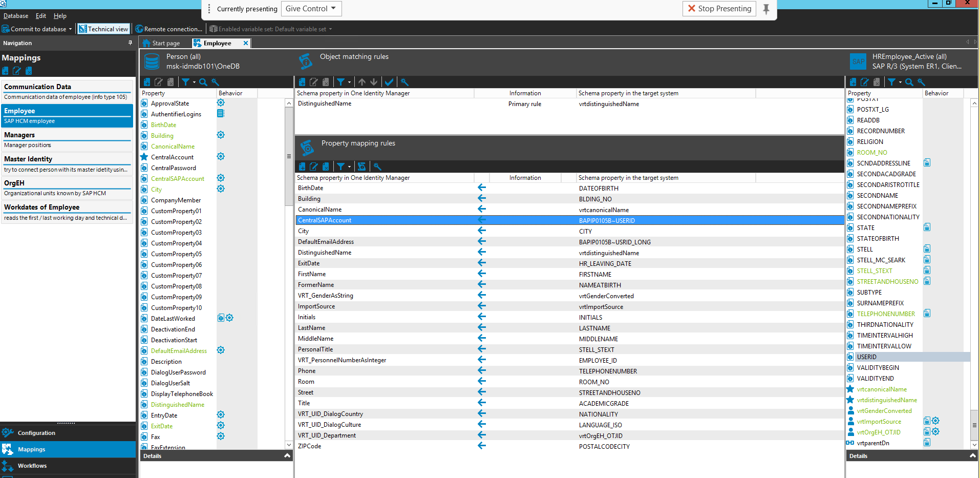Click add rule icon in property mapping toolbar
This screenshot has height=478, width=980.
(302, 167)
